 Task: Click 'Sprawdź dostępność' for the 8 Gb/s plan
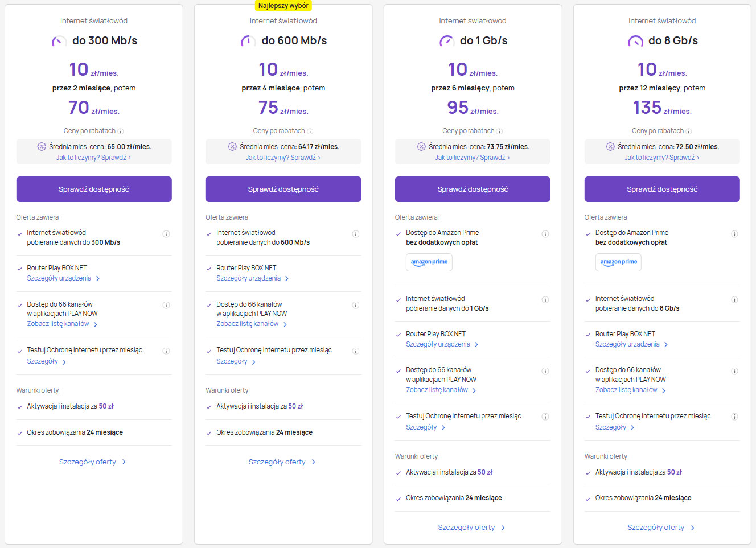[661, 189]
